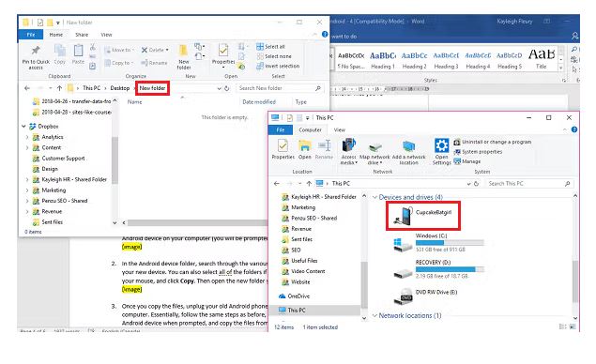Open the File tab in New folder window
Screen dimensions: 596x364
click(x=31, y=35)
